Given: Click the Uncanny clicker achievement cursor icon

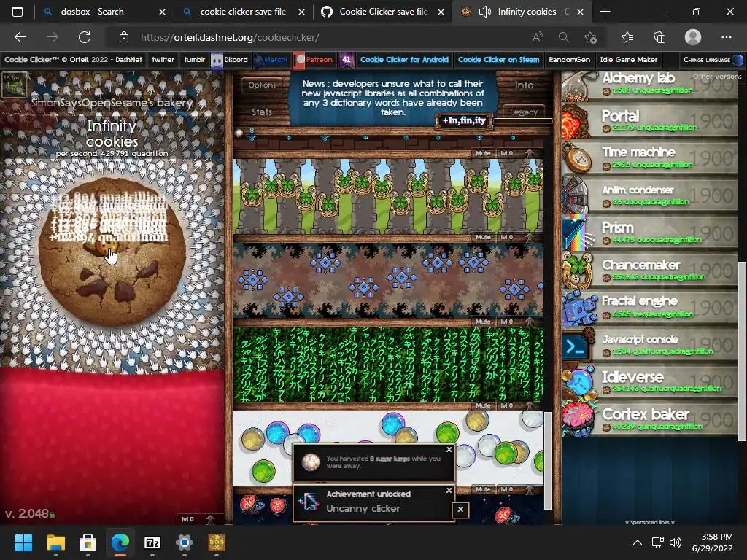Looking at the screenshot, I should 309,502.
